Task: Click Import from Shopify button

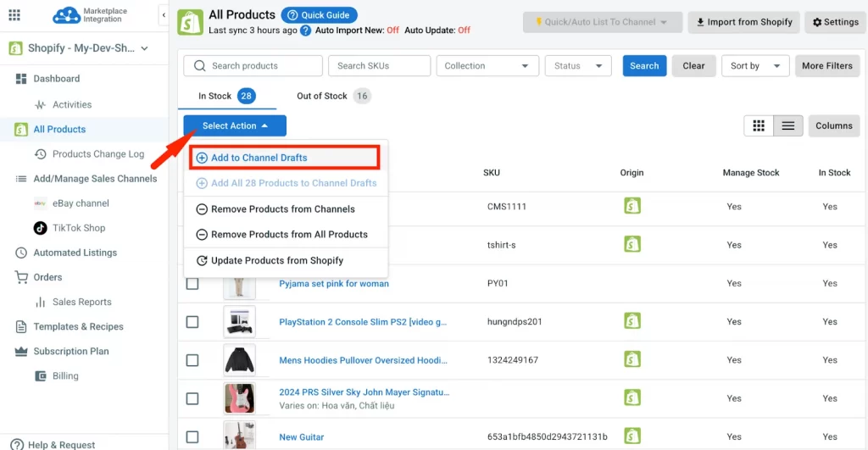Action: [744, 22]
